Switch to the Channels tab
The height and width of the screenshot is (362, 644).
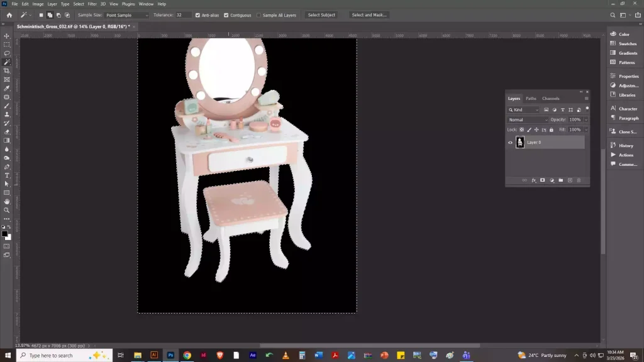pyautogui.click(x=550, y=99)
